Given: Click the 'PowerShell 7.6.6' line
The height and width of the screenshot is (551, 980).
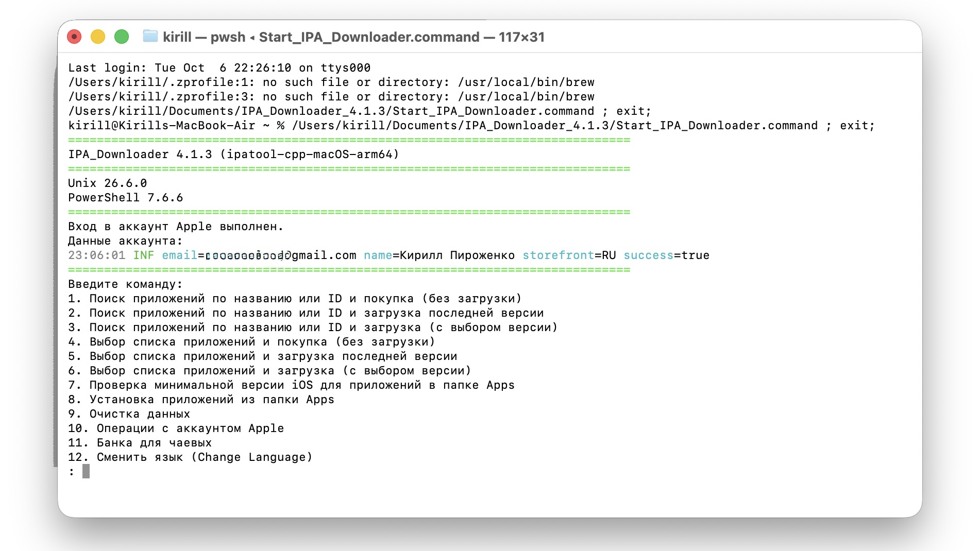Looking at the screenshot, I should 125,198.
